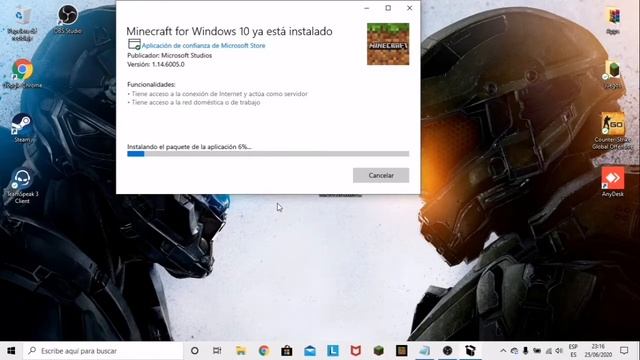Minimize the installer window

pyautogui.click(x=367, y=8)
